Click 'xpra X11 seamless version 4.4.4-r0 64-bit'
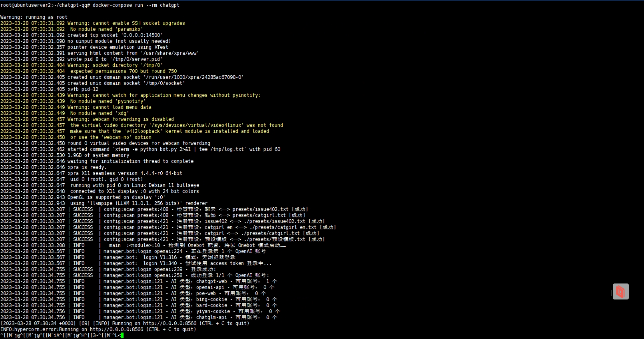 (x=125, y=173)
